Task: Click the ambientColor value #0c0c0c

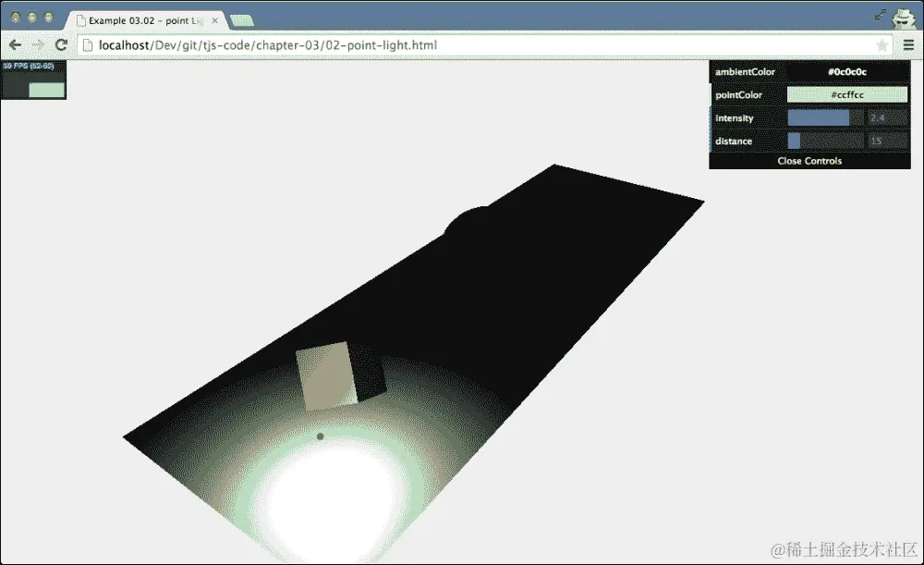Action: tap(845, 71)
